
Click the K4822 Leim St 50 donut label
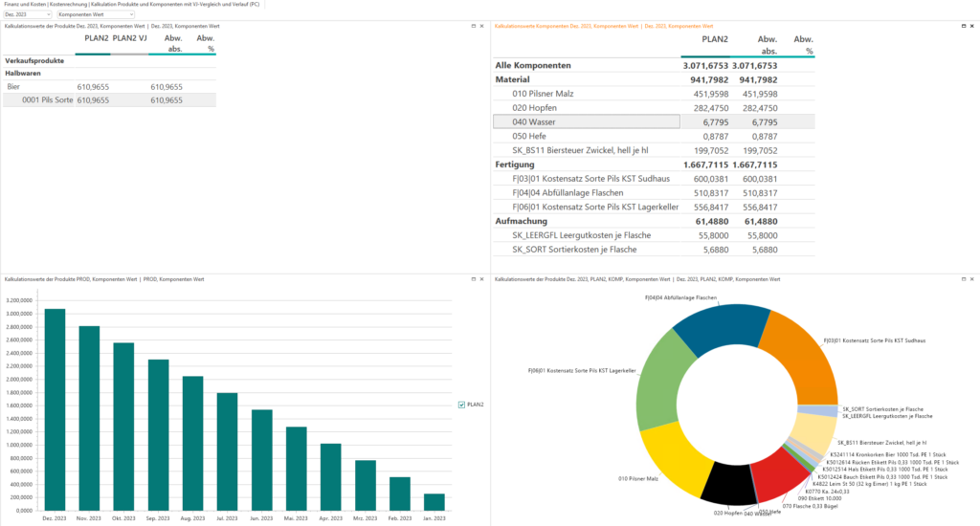pyautogui.click(x=869, y=484)
